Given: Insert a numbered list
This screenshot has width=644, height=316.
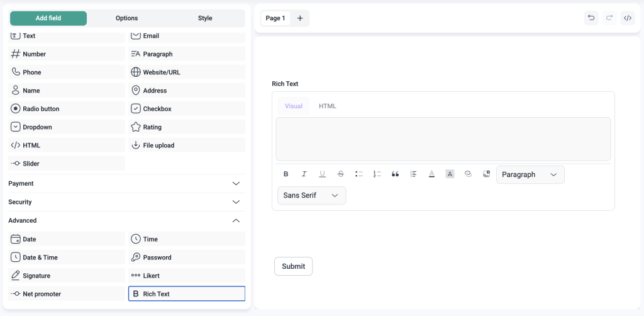Looking at the screenshot, I should tap(377, 174).
